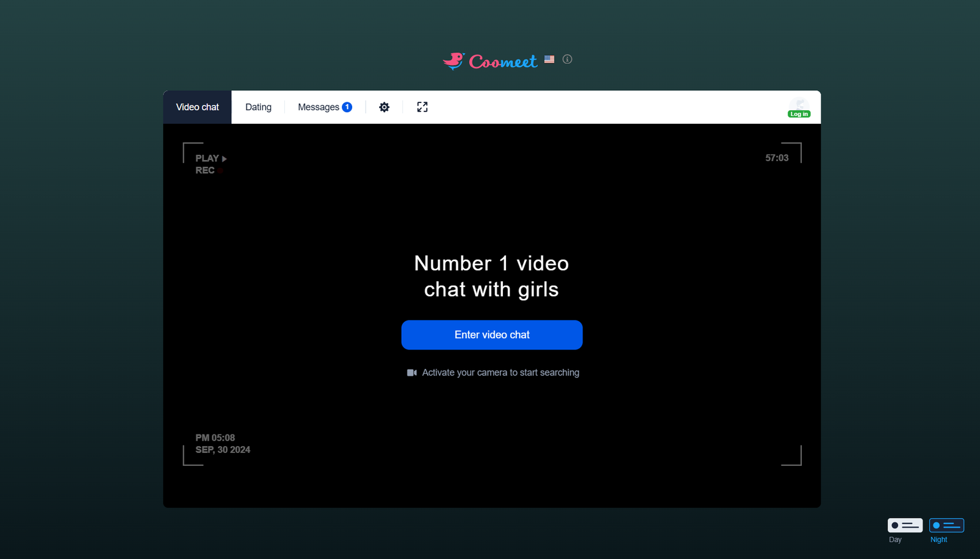This screenshot has width=980, height=559.
Task: Click the profile avatar above Log in
Action: pyautogui.click(x=799, y=104)
